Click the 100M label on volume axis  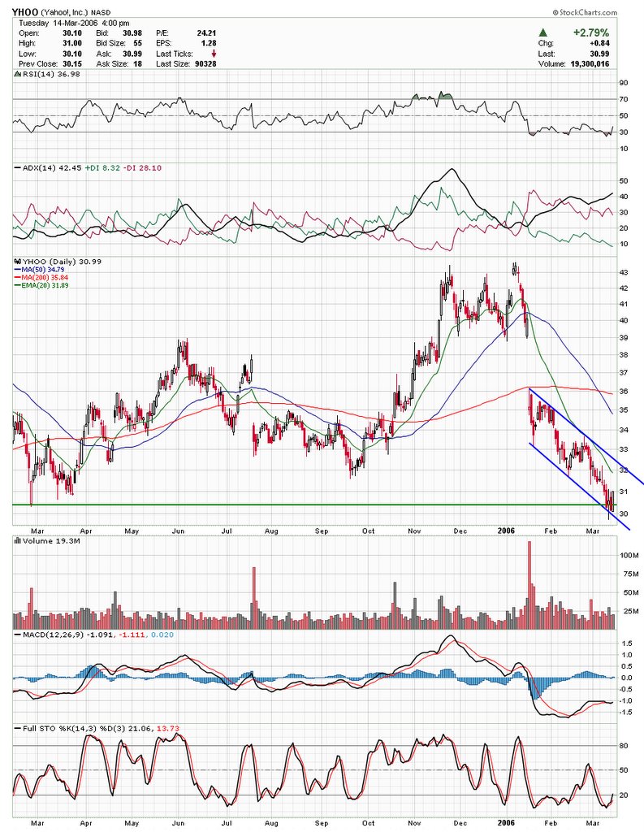[629, 555]
